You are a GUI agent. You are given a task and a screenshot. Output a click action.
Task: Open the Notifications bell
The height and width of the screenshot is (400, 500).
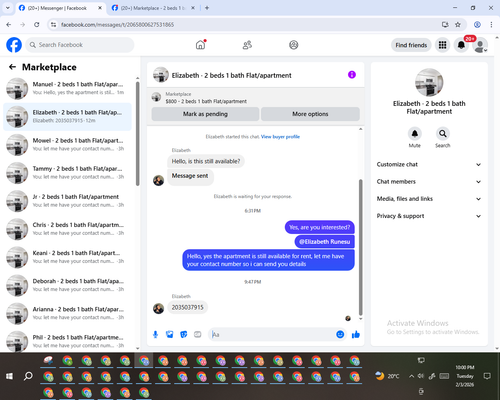[461, 45]
